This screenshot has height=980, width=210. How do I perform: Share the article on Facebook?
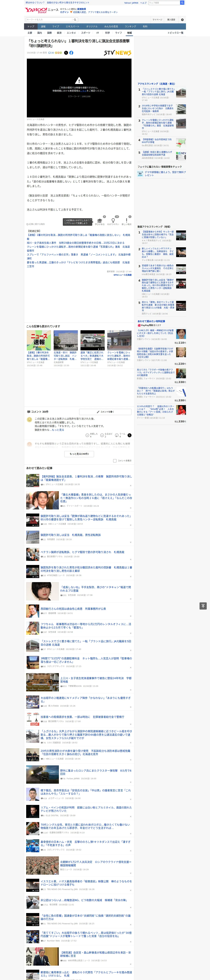tap(71, 53)
